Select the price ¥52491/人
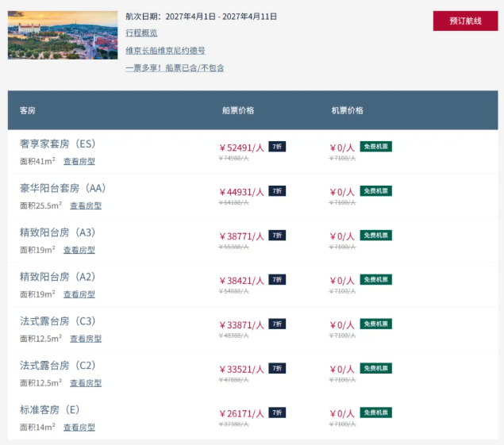Viewport: 504px width, 445px height. pos(241,148)
